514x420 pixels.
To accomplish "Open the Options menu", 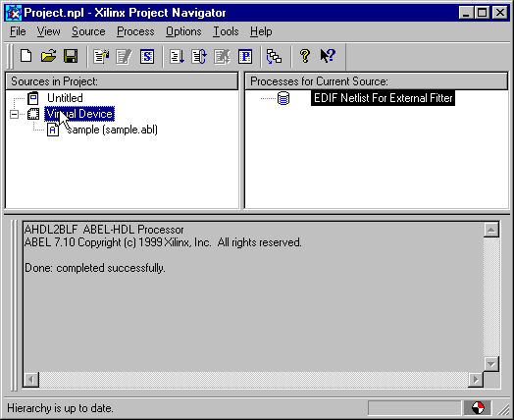I will point(183,31).
